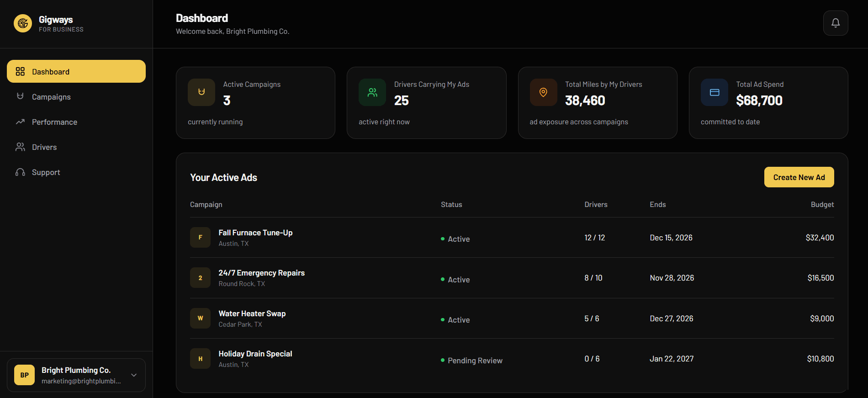Click the Dashboard grid icon in sidebar
868x398 pixels.
20,71
